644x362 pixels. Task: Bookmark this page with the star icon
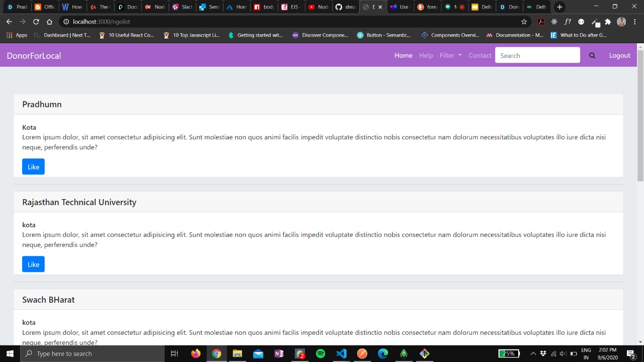(x=524, y=22)
